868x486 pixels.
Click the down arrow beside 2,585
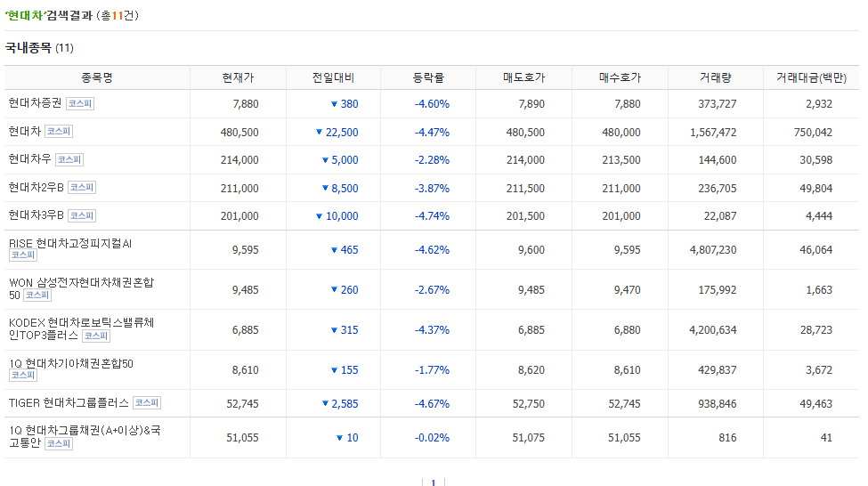[326, 403]
